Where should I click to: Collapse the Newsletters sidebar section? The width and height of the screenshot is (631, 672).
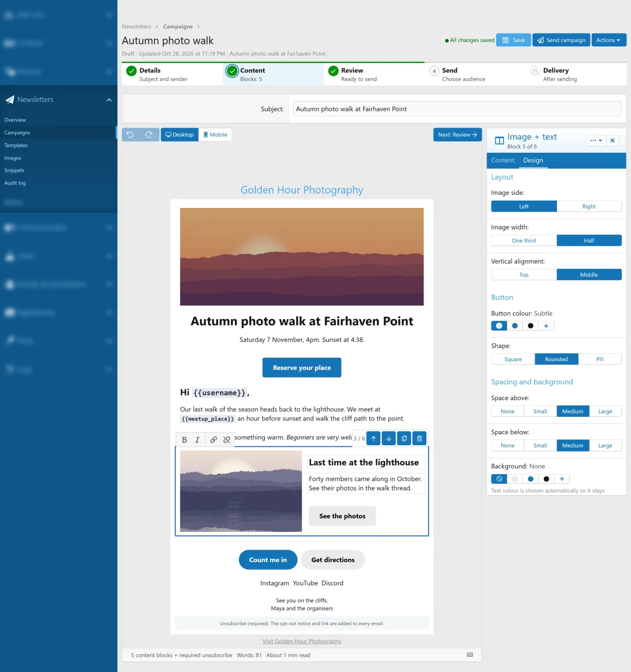[x=109, y=100]
